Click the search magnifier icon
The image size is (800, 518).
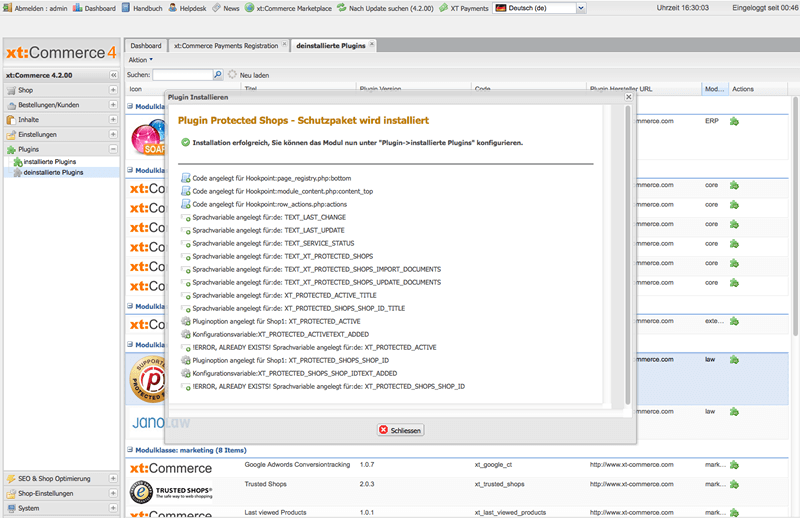click(218, 75)
